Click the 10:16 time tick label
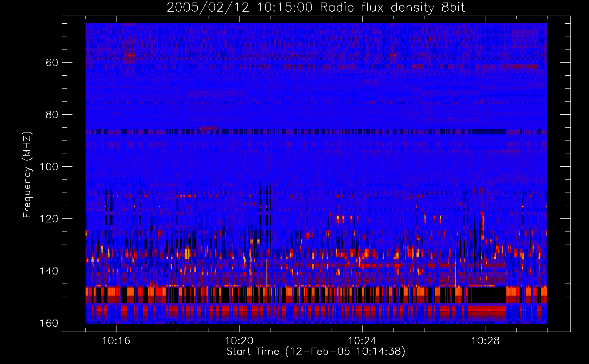Image resolution: width=589 pixels, height=364 pixels. [x=116, y=341]
